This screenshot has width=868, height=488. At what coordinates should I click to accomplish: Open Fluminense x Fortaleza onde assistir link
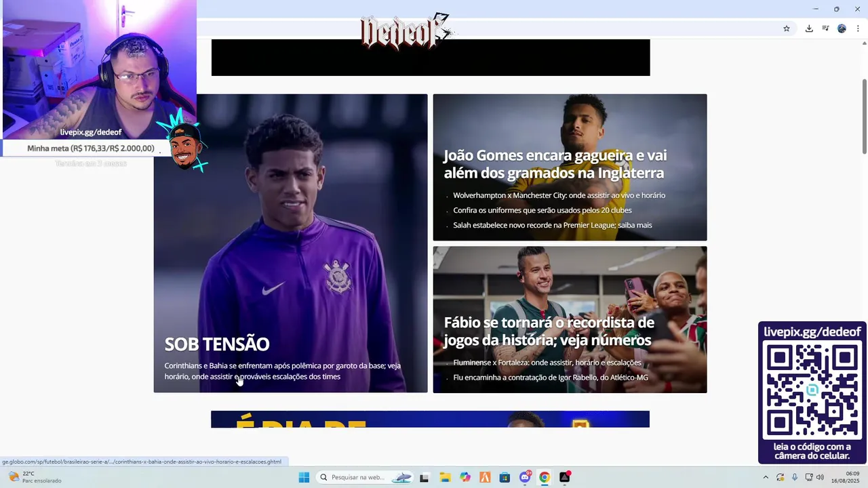[547, 363]
